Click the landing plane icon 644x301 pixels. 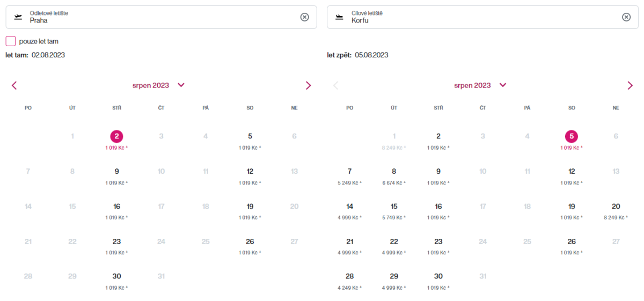coord(339,17)
